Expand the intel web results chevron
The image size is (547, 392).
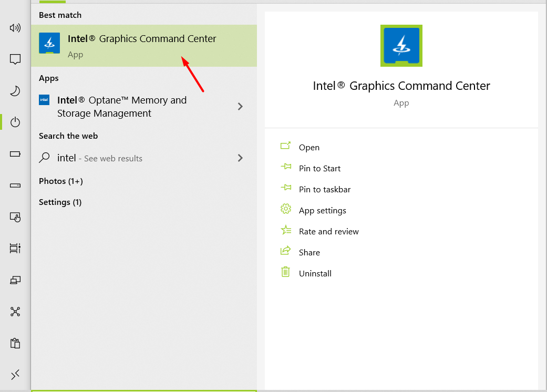point(240,158)
